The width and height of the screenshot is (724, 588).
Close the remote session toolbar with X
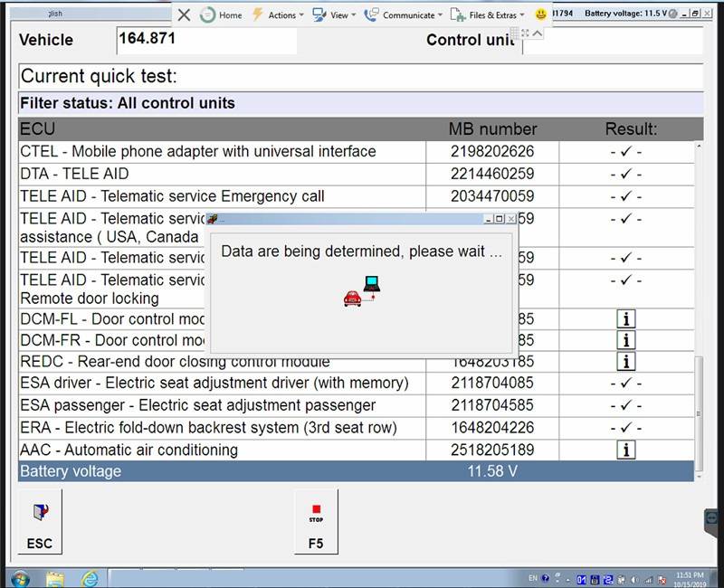184,14
